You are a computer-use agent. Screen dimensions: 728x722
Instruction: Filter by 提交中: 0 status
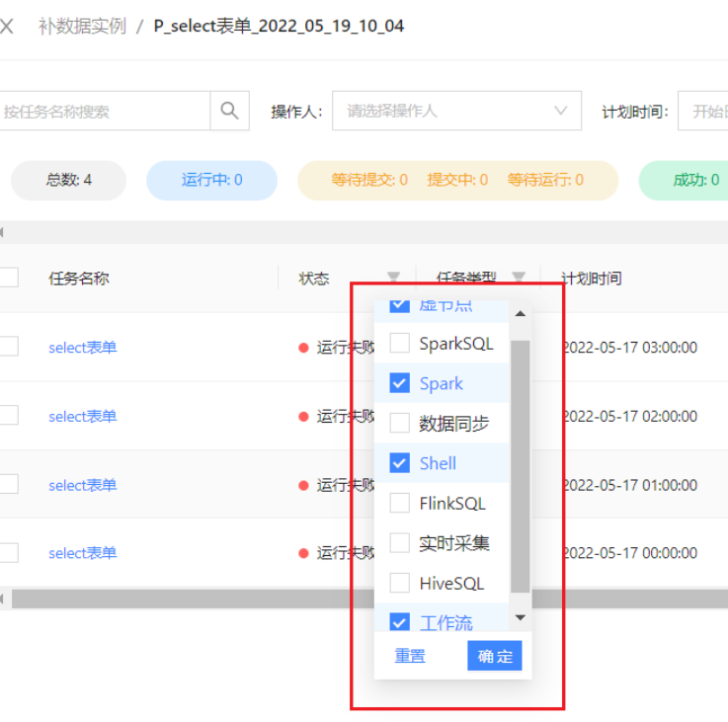(457, 180)
